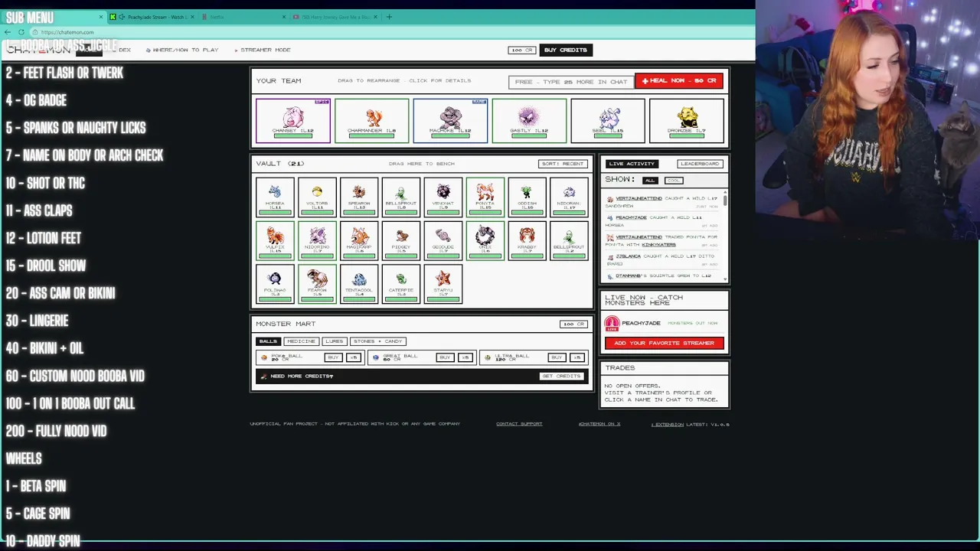Filter live activity to COOL only

point(674,181)
